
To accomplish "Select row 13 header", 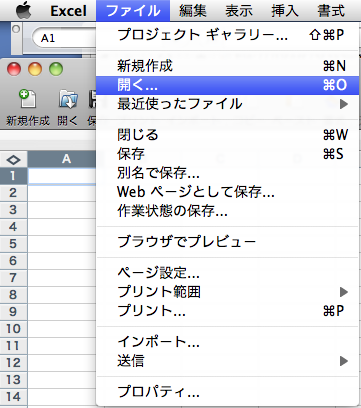I will [13, 380].
